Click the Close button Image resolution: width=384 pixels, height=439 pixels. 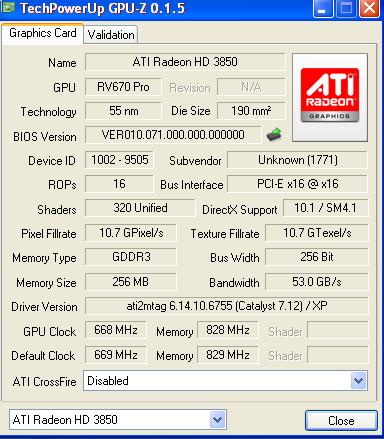click(x=341, y=421)
